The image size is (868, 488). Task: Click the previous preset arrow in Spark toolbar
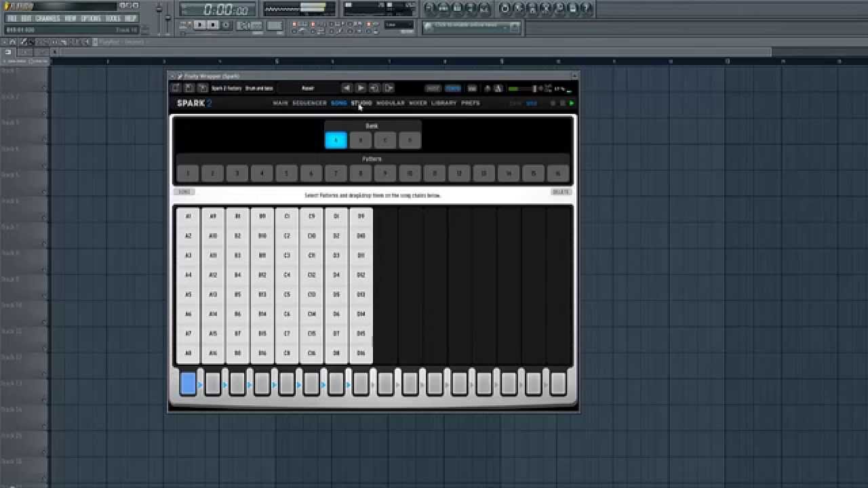pyautogui.click(x=347, y=88)
